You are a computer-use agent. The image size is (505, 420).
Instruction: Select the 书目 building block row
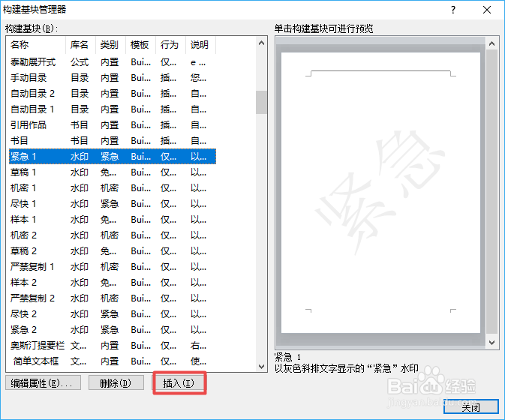pos(113,141)
